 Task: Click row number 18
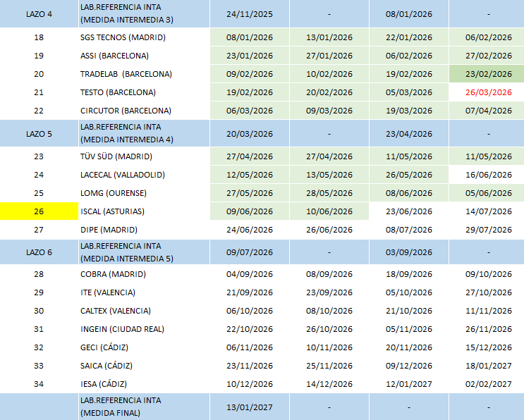(x=39, y=37)
